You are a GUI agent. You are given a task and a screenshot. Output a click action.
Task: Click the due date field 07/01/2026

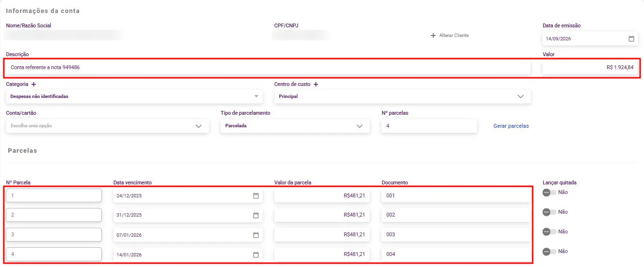[x=188, y=235]
